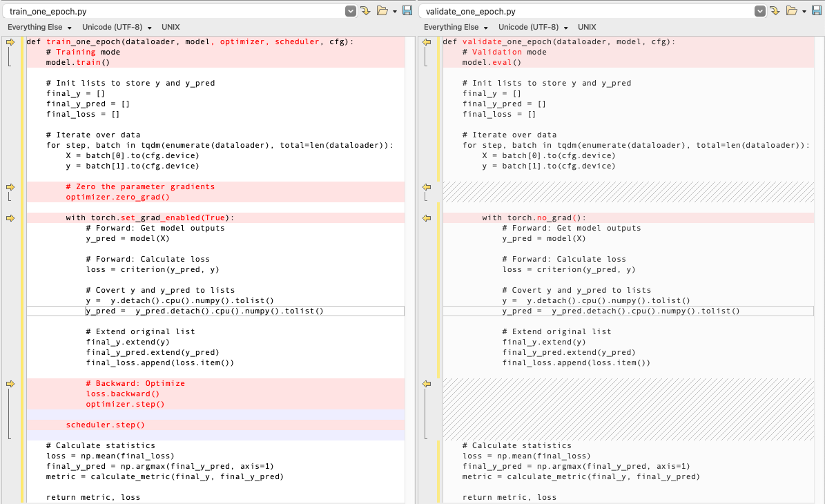Click the left pane's UNIX line ending label
Image resolution: width=825 pixels, height=504 pixels.
pyautogui.click(x=171, y=27)
